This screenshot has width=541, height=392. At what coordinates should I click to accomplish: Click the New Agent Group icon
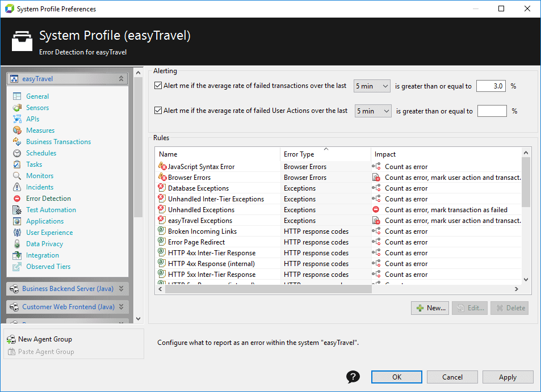(11, 339)
